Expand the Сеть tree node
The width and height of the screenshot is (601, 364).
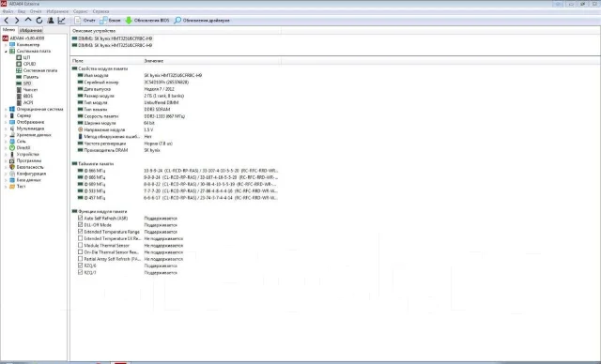coord(6,142)
